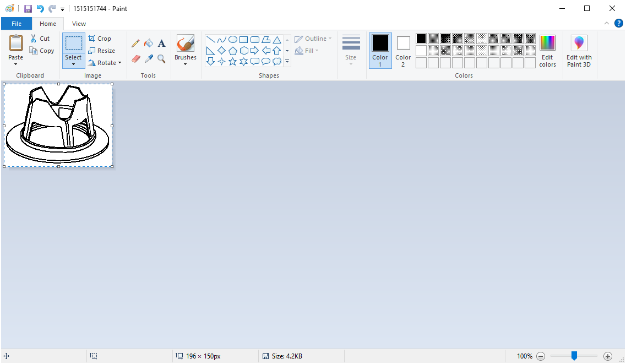The width and height of the screenshot is (626, 364).
Task: Open the Rotate dropdown
Action: 105,62
